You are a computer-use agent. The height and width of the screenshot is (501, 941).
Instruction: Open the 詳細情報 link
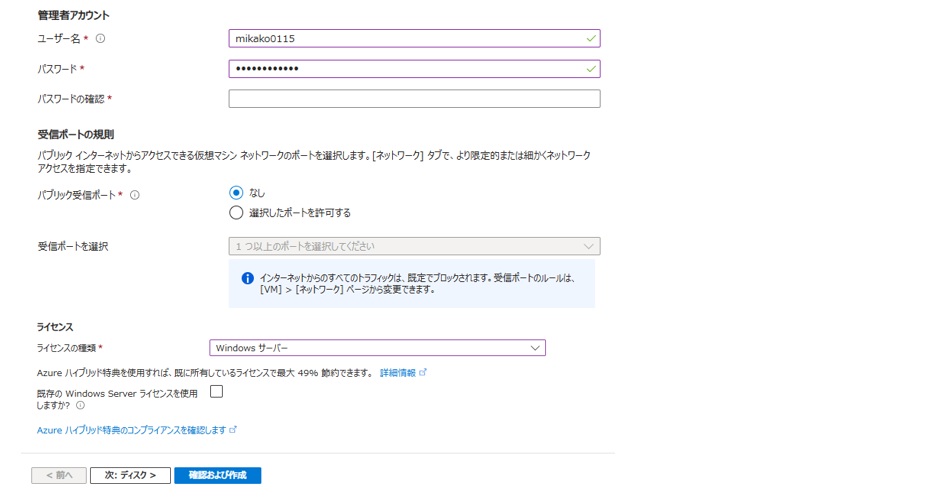397,372
